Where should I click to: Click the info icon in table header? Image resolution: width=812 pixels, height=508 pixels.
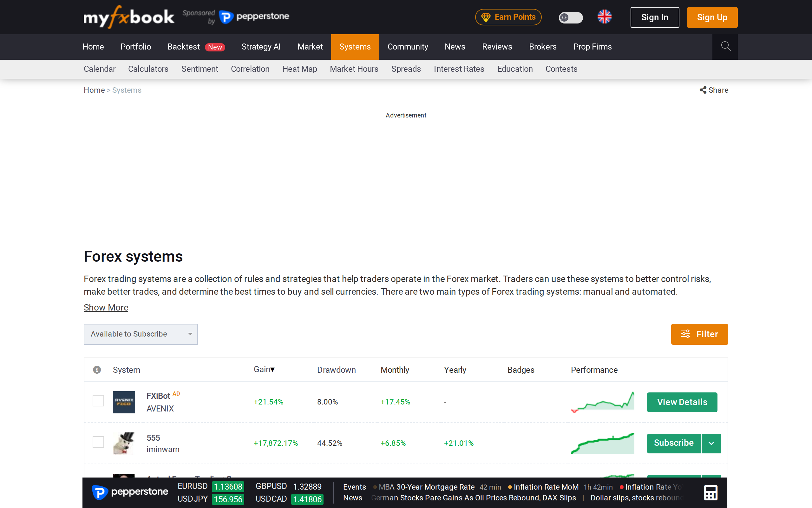(97, 370)
